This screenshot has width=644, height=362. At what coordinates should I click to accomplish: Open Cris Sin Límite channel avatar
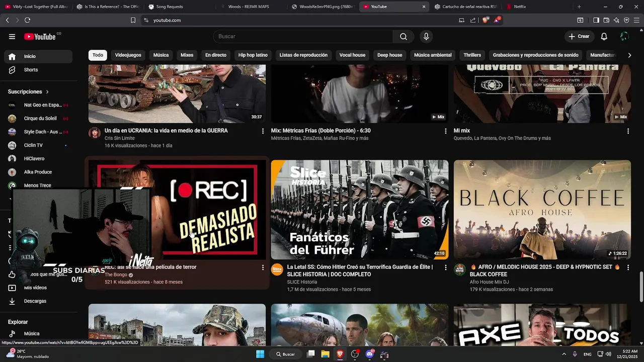[x=95, y=133]
